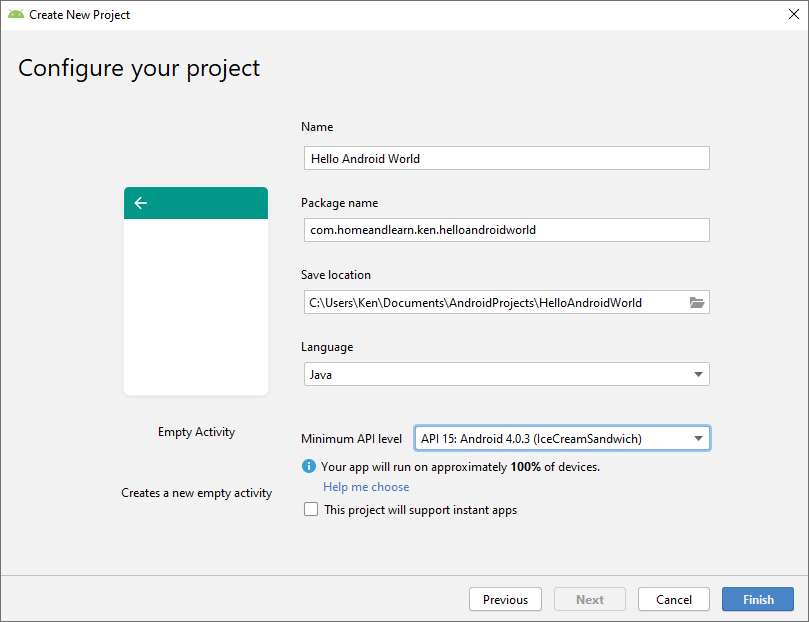Click the back arrow in the activity preview
This screenshot has height=622, width=809.
tap(141, 203)
